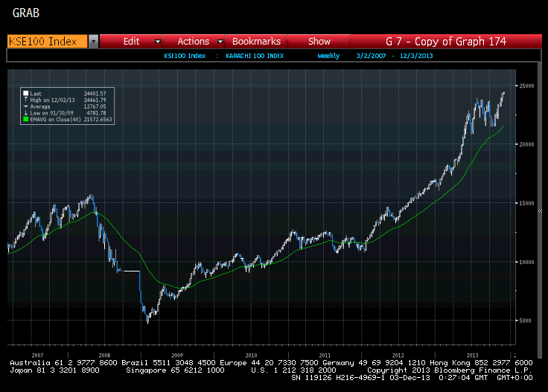This screenshot has height=392, width=548.
Task: Click the KSE100 Index security field
Action: point(47,41)
